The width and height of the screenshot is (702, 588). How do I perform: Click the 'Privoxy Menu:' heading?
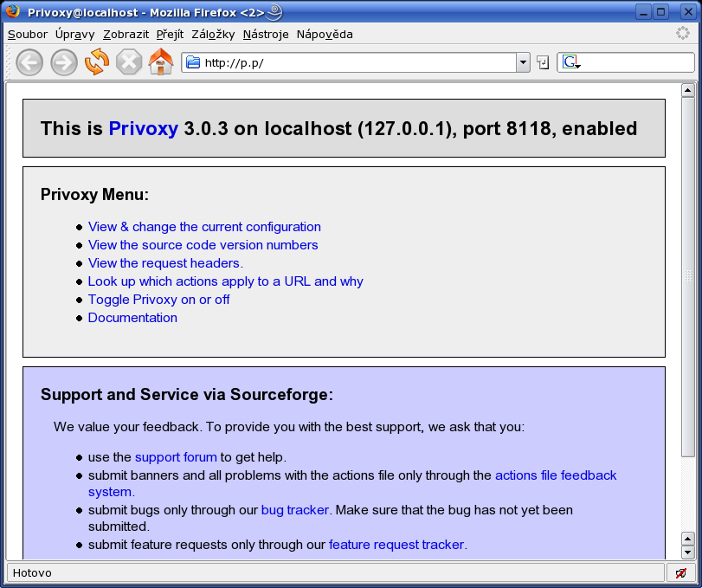pos(94,194)
